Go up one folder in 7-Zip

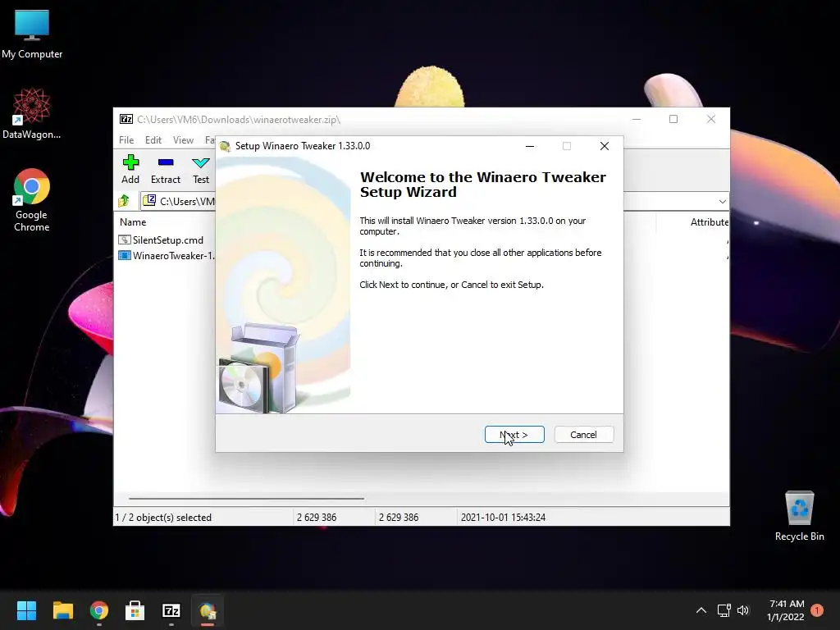click(x=124, y=201)
